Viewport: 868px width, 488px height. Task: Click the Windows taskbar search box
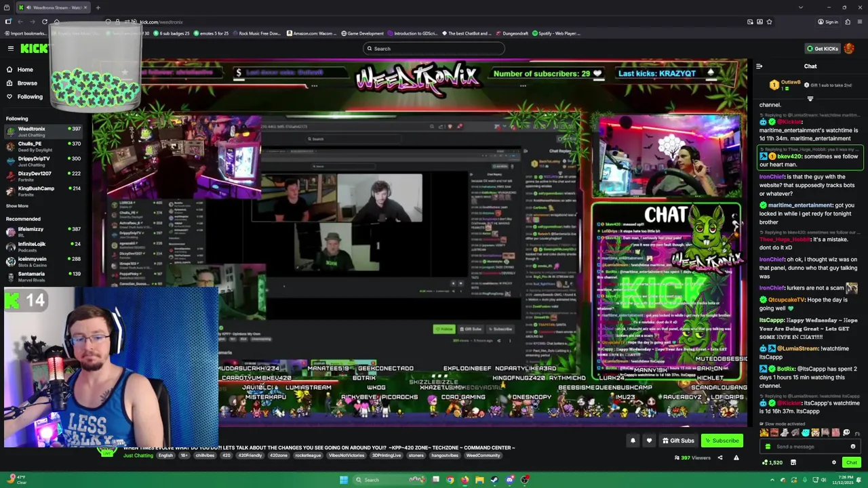pos(390,480)
